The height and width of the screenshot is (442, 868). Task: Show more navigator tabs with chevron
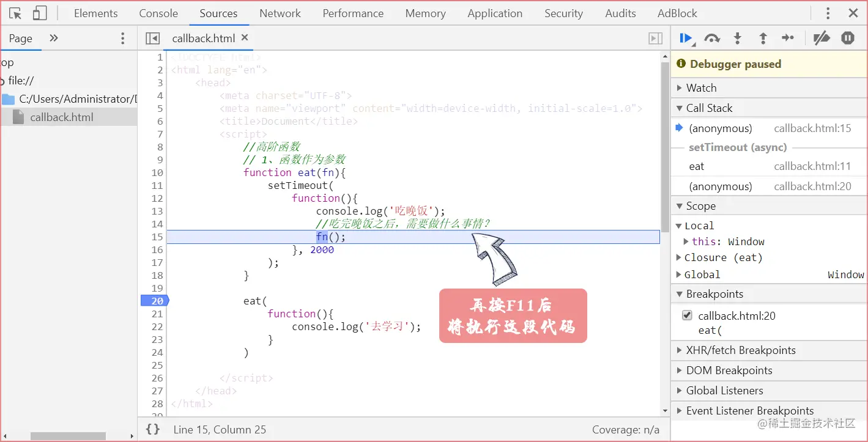point(54,38)
